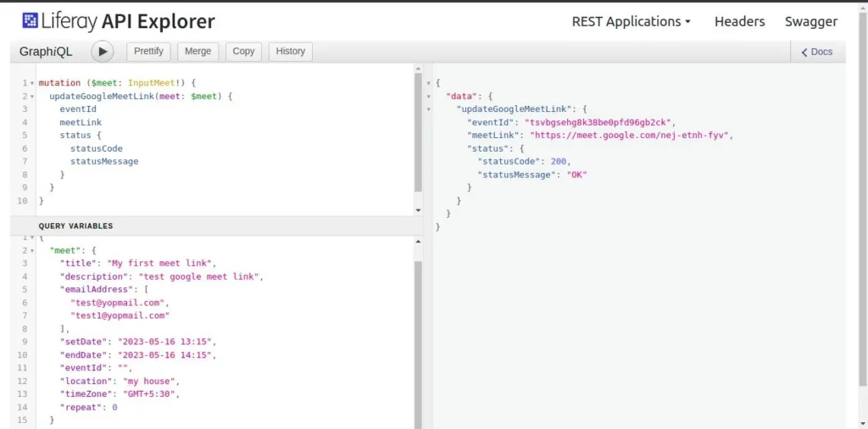Click the statusMessage value "OK"
The width and height of the screenshot is (868, 429).
click(x=576, y=175)
